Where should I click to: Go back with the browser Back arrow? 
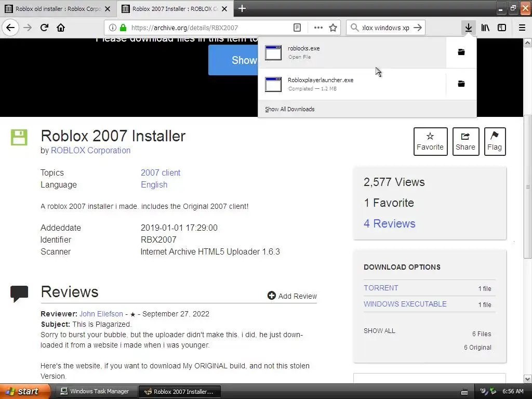point(10,28)
